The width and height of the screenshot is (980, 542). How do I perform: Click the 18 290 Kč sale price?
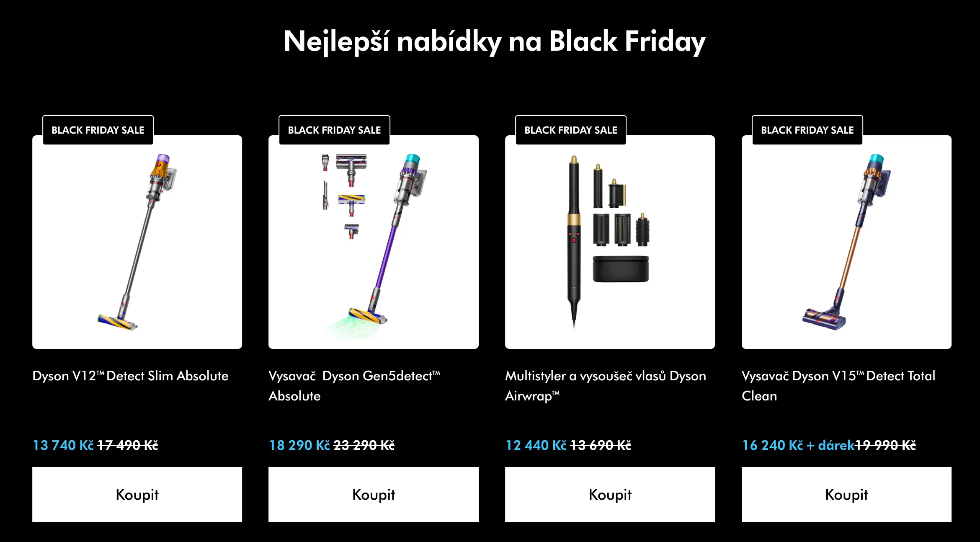click(x=299, y=445)
